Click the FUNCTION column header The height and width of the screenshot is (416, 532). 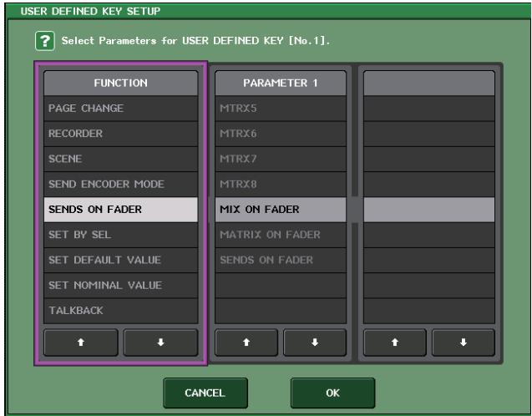click(121, 84)
